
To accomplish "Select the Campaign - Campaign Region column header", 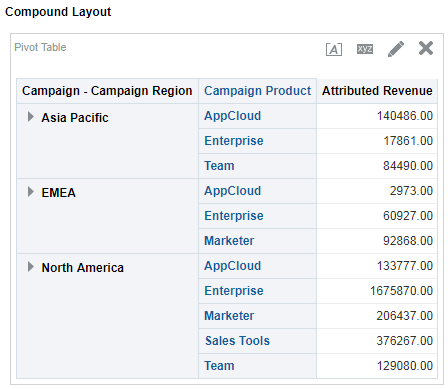I will pos(107,91).
